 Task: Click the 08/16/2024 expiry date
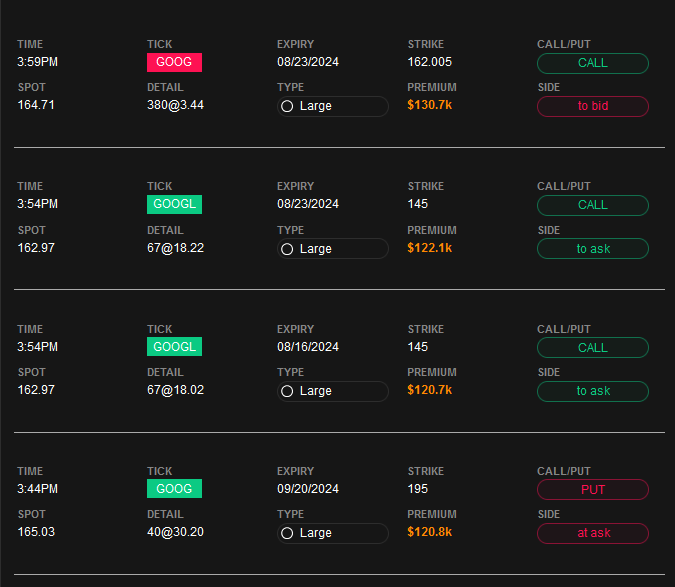pos(308,347)
